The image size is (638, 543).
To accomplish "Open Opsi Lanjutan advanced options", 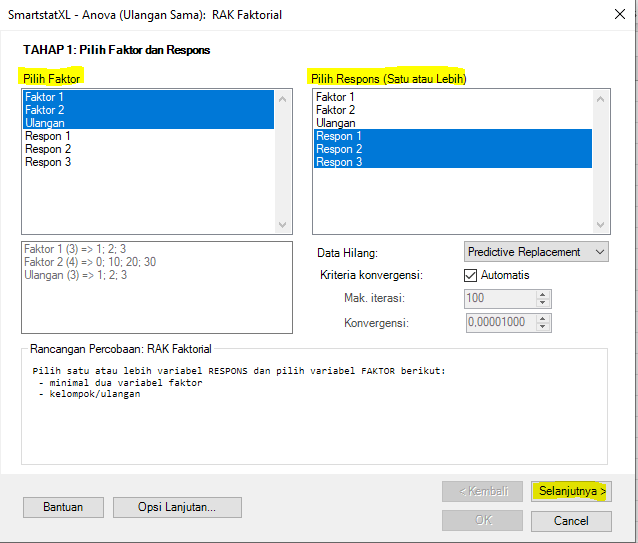I will pyautogui.click(x=177, y=507).
